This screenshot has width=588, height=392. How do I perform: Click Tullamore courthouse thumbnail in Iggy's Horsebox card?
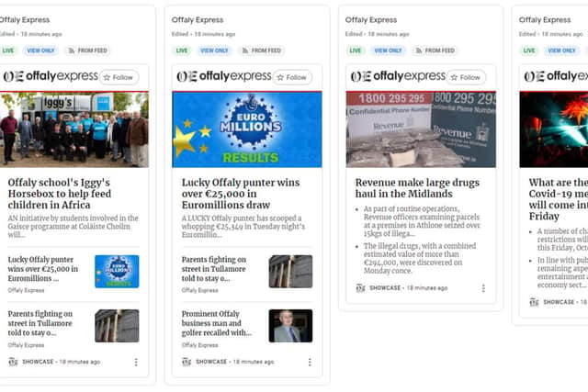click(x=117, y=326)
